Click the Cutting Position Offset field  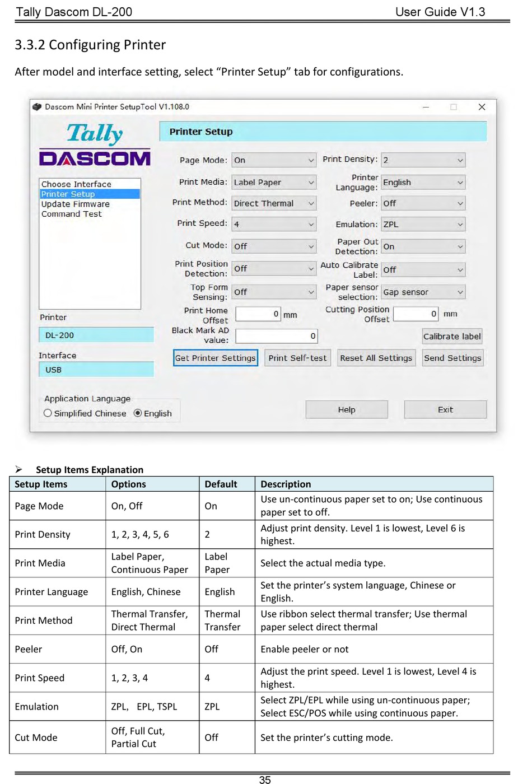[x=416, y=314]
